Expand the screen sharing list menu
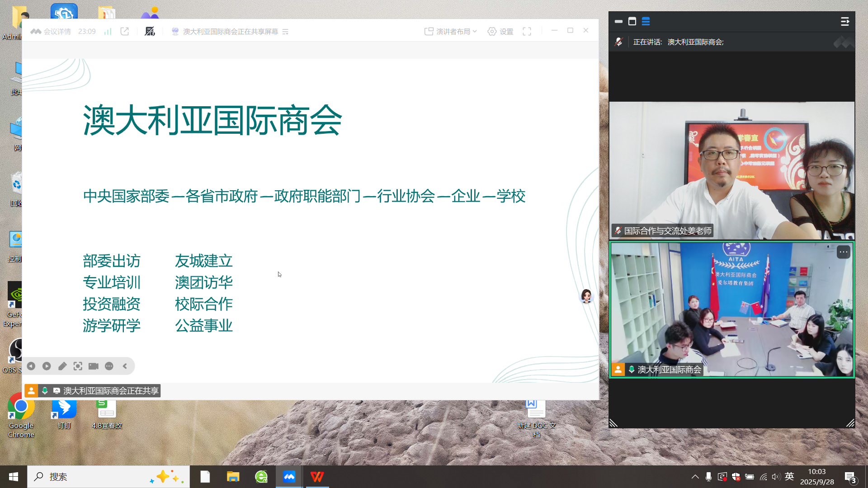 point(285,32)
